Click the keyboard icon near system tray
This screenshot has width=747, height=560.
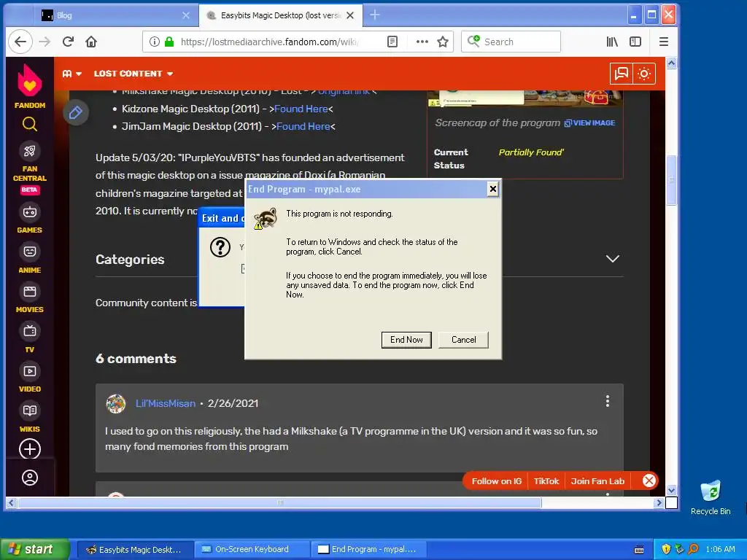639,550
